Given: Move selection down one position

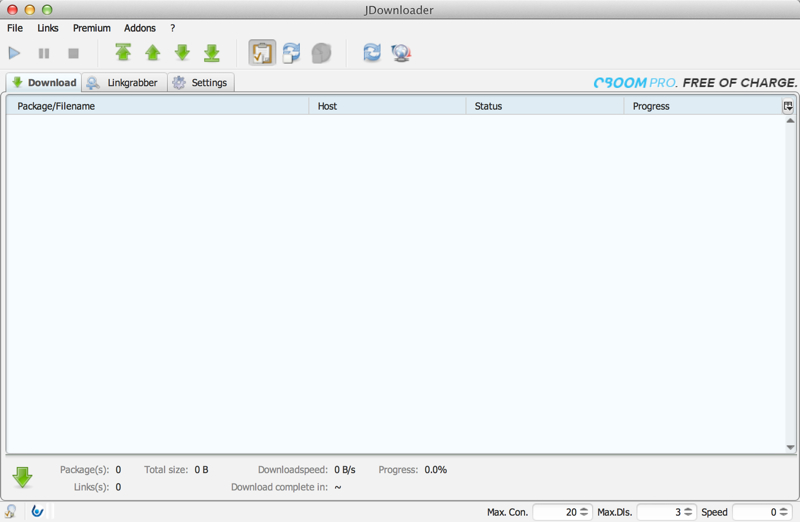Looking at the screenshot, I should (x=182, y=53).
